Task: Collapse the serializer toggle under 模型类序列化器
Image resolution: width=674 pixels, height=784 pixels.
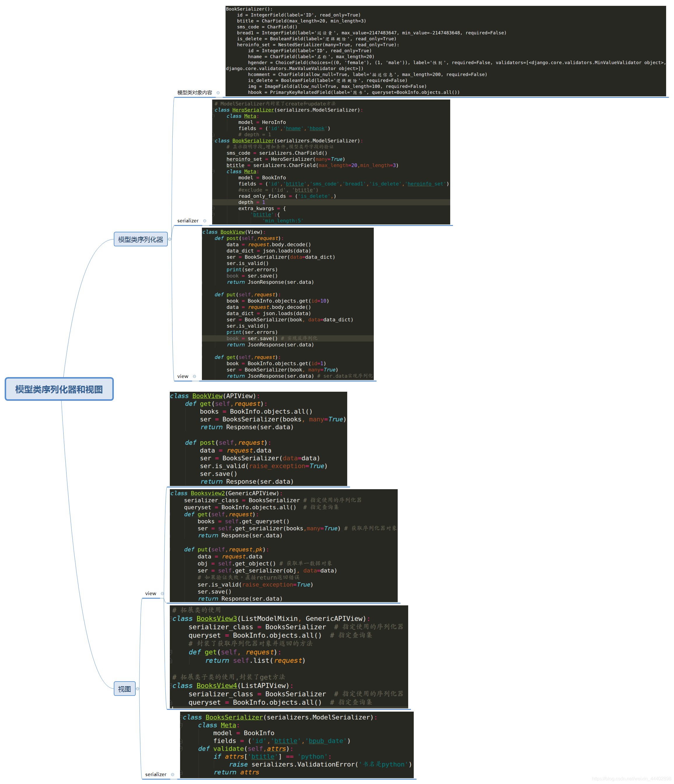Action: click(x=205, y=221)
